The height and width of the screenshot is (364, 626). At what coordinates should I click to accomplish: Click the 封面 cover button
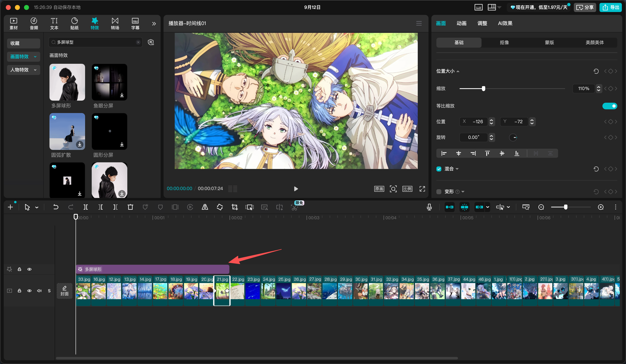click(x=64, y=291)
